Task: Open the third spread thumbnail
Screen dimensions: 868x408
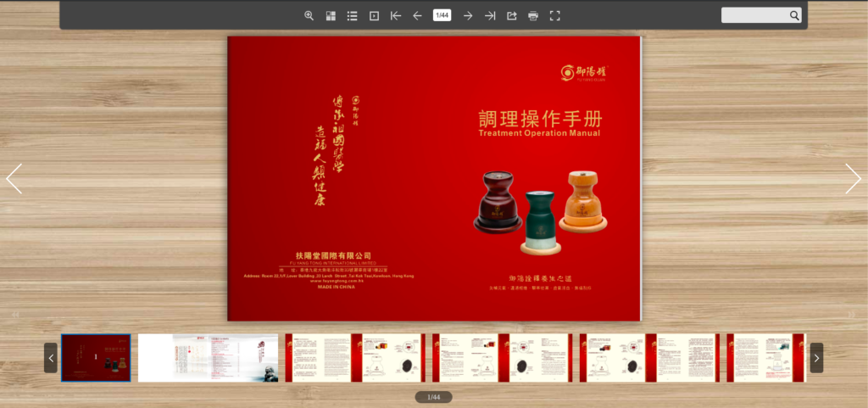Action: tap(355, 358)
